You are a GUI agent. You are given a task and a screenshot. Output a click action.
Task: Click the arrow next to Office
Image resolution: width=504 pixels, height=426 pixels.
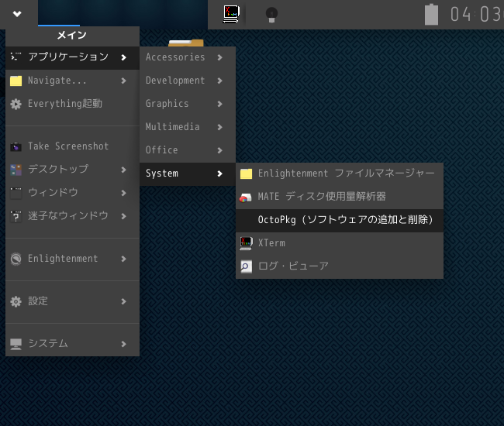tap(220, 150)
